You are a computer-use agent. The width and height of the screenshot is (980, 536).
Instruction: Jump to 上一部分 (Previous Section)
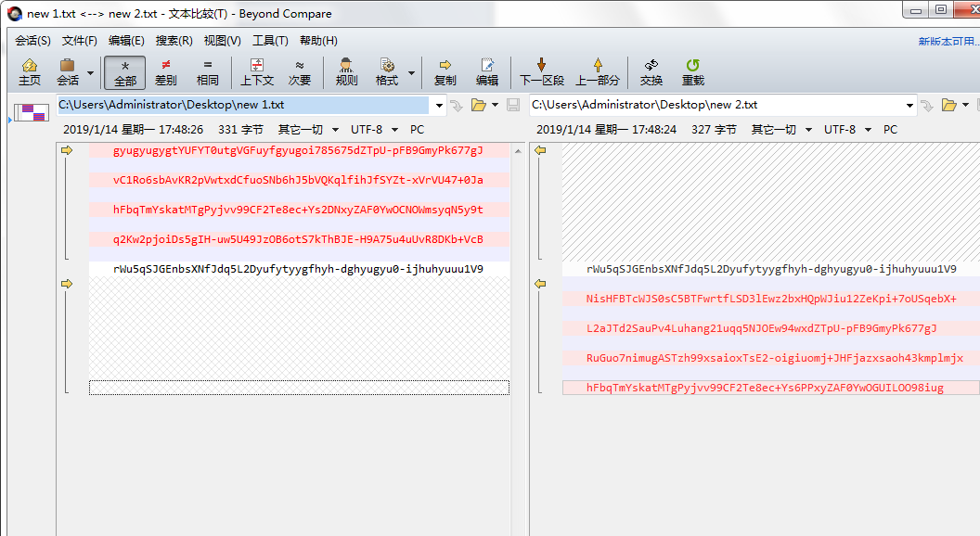click(x=598, y=72)
